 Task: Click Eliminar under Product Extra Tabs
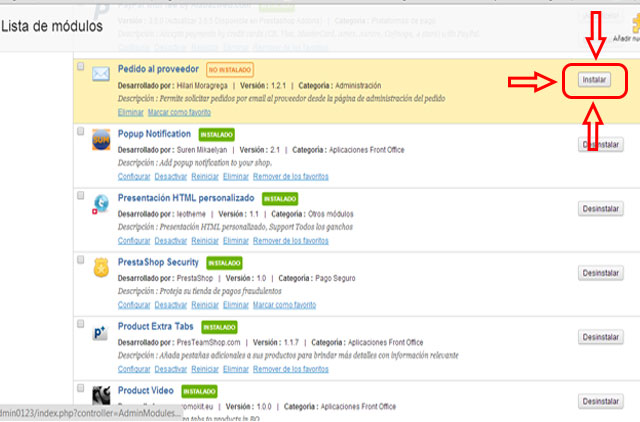tap(236, 369)
